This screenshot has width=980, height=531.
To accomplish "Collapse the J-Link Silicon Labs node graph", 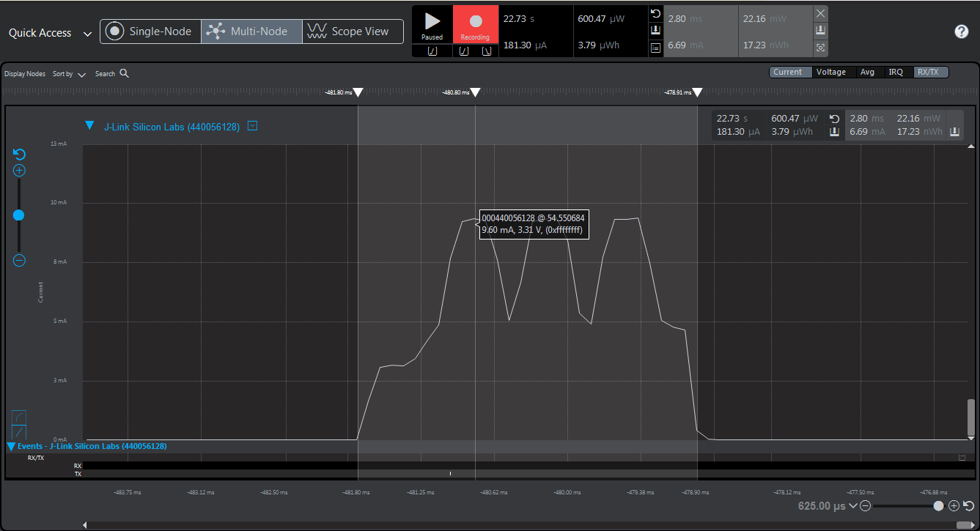I will 89,126.
